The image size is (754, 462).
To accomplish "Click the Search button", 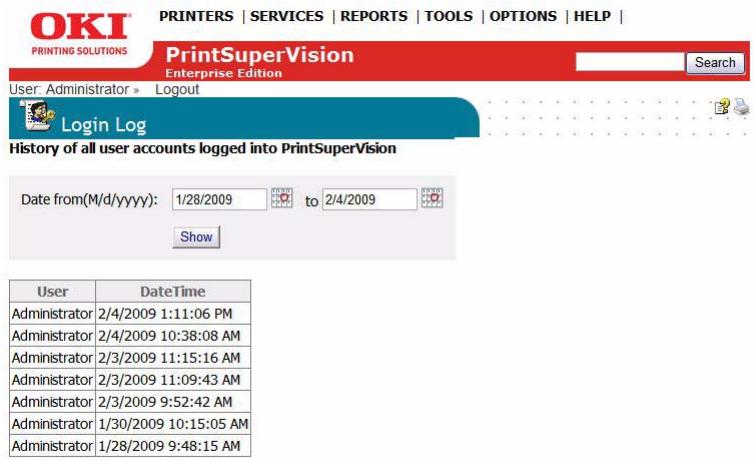I will pos(715,63).
